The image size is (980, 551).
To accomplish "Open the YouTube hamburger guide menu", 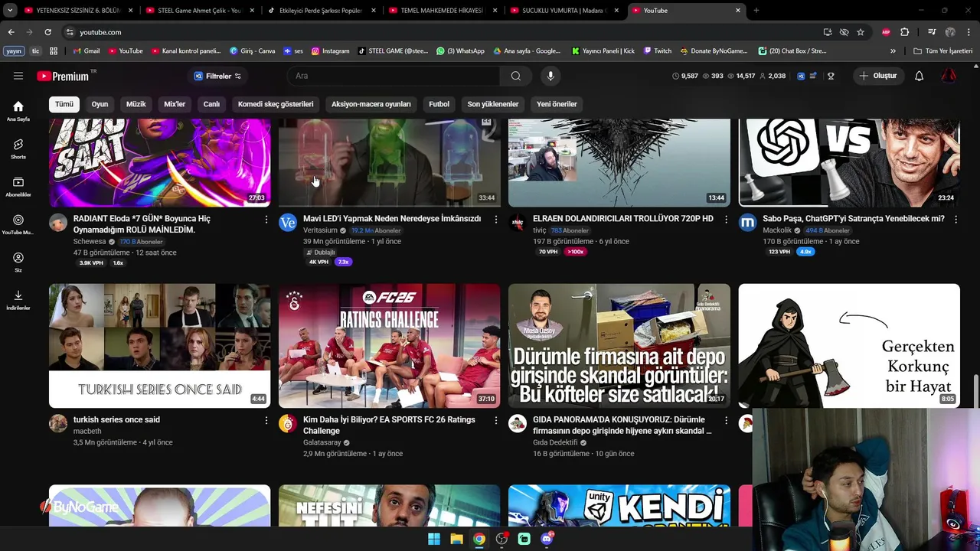I will click(18, 76).
